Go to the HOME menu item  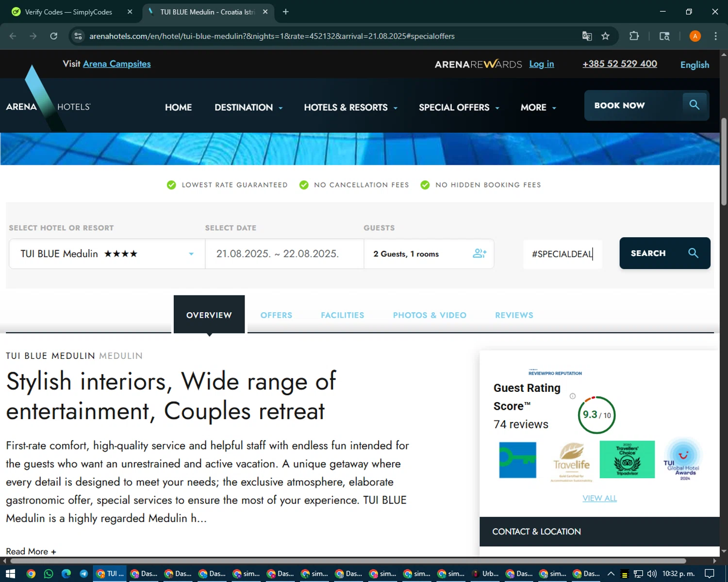[x=178, y=107]
